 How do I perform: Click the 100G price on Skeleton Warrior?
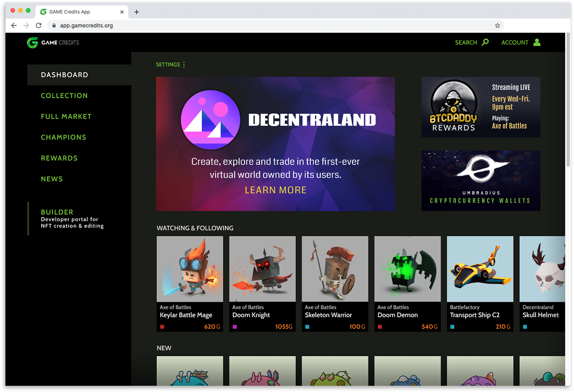(x=357, y=327)
